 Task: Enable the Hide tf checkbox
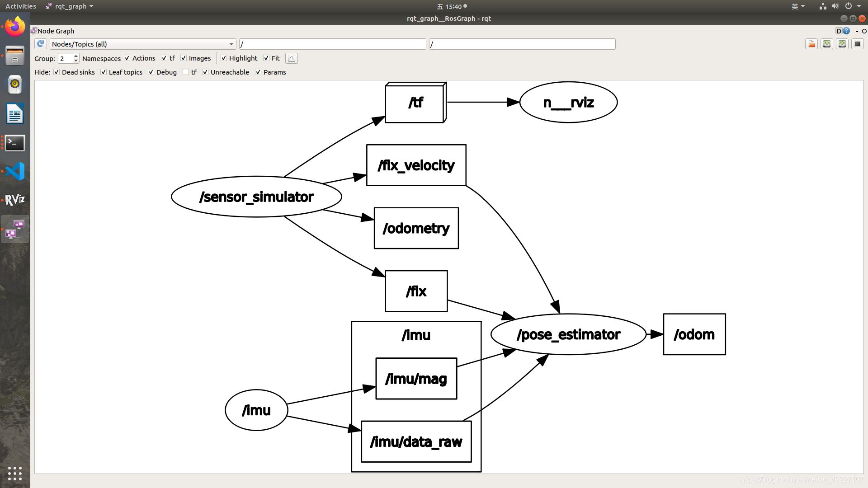coord(186,72)
